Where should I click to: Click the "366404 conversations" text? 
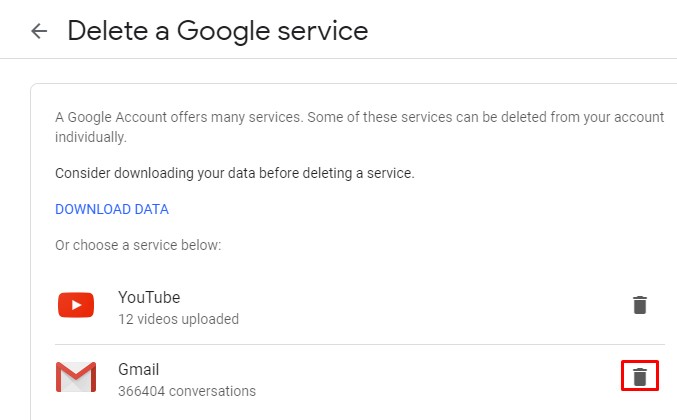click(186, 391)
